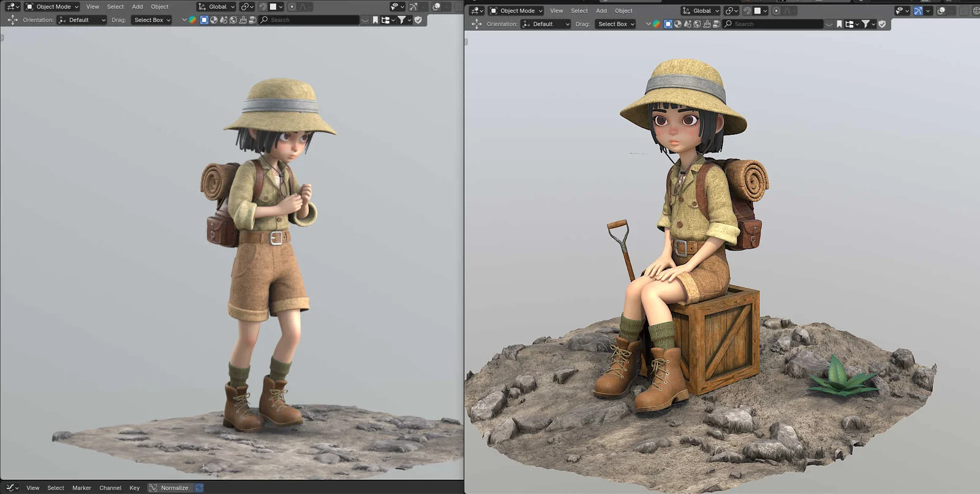Open Channel menu in bottom editor
This screenshot has width=980, height=494.
pyautogui.click(x=110, y=488)
